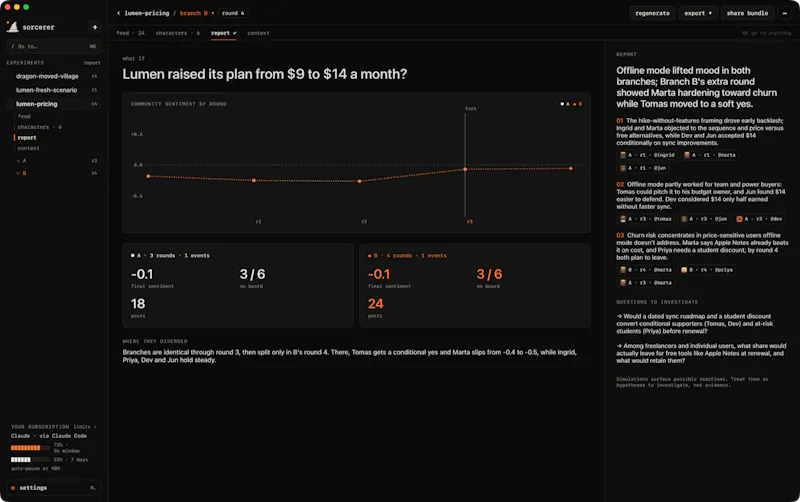The width and height of the screenshot is (800, 502).
Task: Open citation A r1 @jun
Action: pyautogui.click(x=643, y=168)
